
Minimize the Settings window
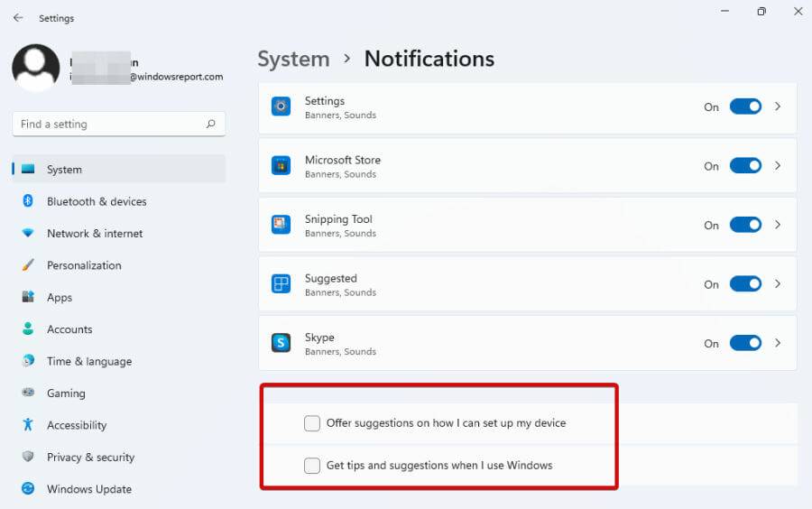(x=725, y=11)
